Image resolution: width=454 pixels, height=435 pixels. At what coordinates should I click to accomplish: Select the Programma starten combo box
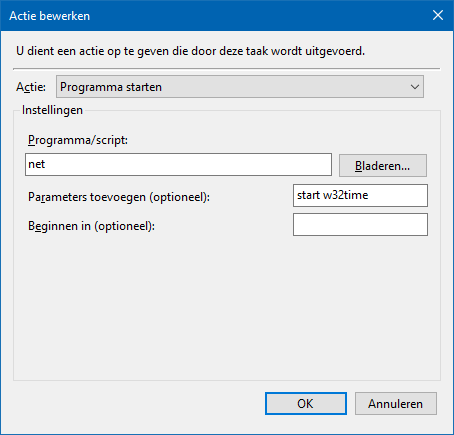click(x=240, y=87)
